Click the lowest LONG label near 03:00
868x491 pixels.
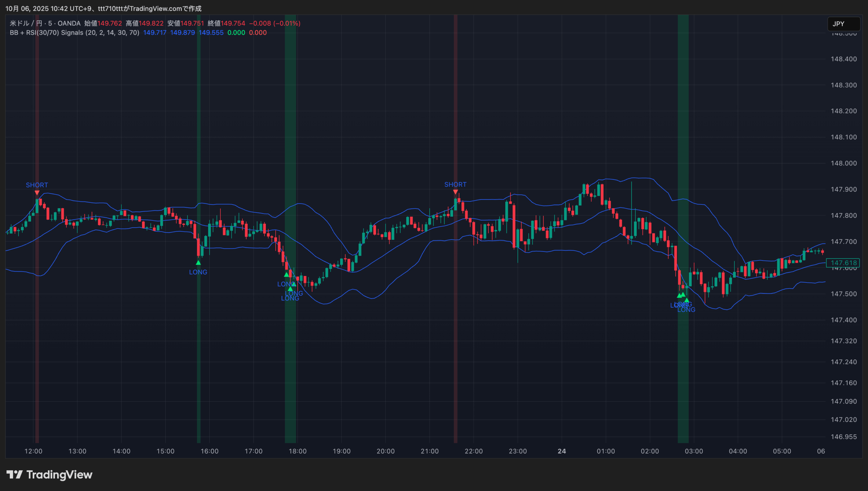pyautogui.click(x=687, y=310)
